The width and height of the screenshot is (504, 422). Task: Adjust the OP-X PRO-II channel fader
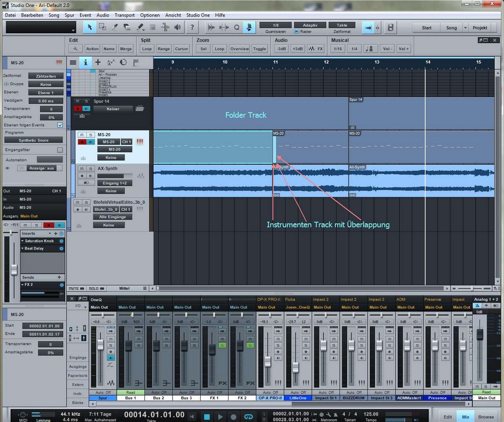(x=267, y=362)
